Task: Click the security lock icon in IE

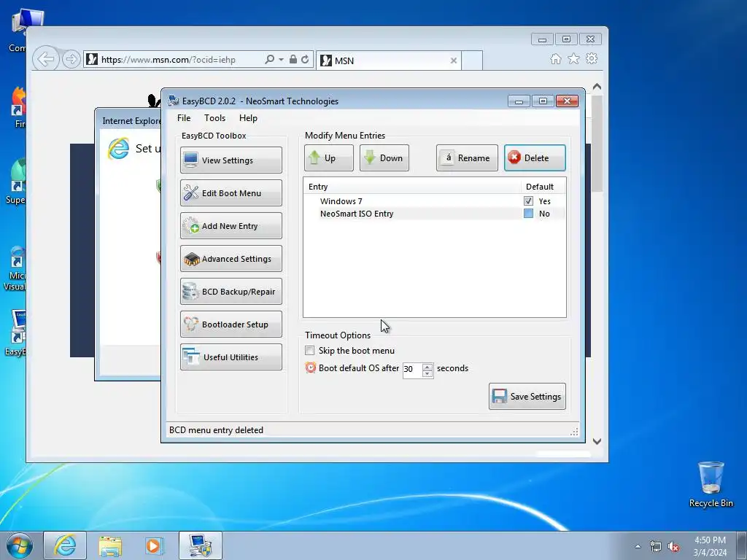Action: 293,60
